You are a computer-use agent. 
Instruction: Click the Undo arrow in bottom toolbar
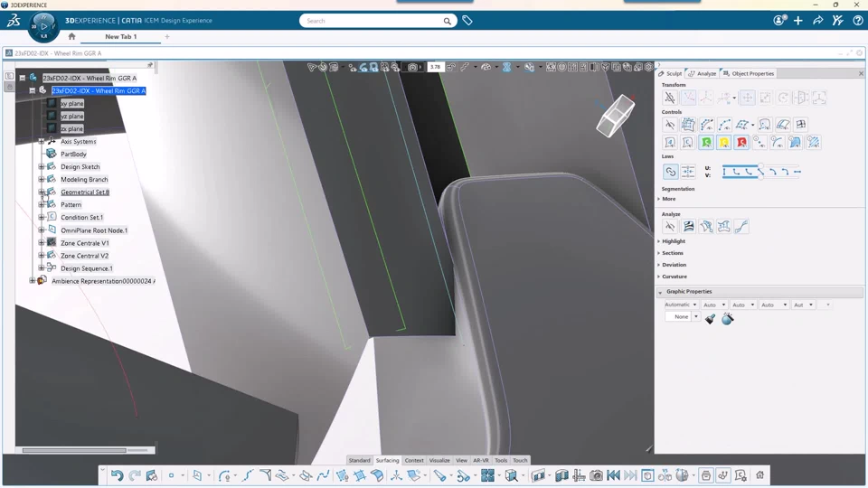tap(117, 475)
